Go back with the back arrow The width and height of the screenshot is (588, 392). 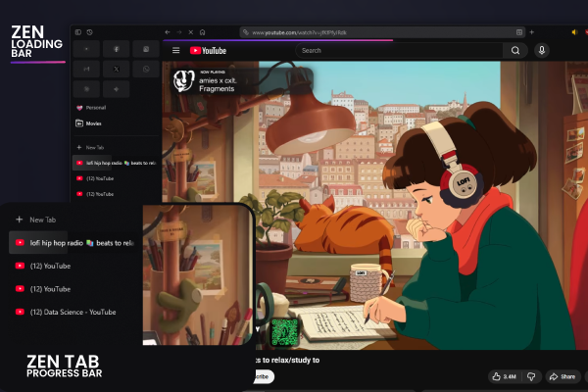tap(168, 32)
